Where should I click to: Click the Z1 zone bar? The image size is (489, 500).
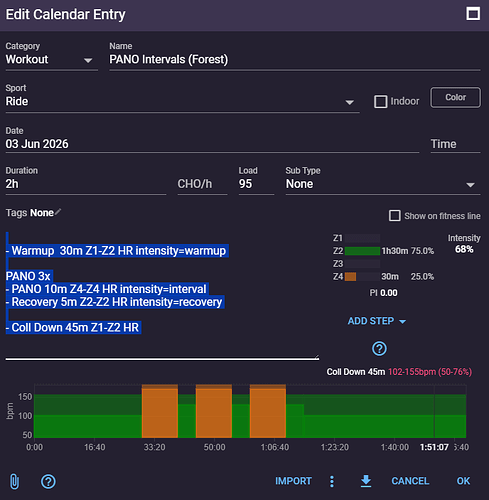(x=362, y=238)
